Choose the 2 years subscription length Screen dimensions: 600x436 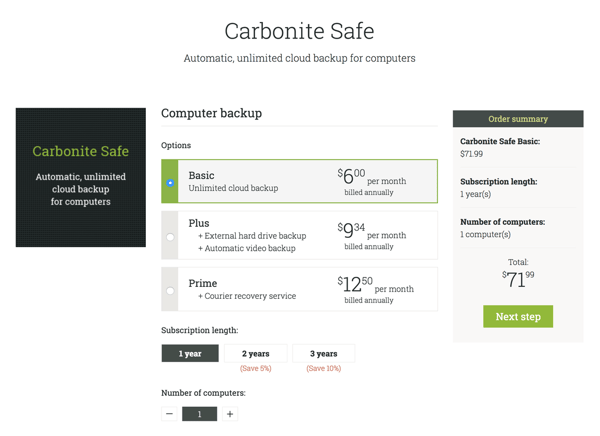(x=256, y=353)
